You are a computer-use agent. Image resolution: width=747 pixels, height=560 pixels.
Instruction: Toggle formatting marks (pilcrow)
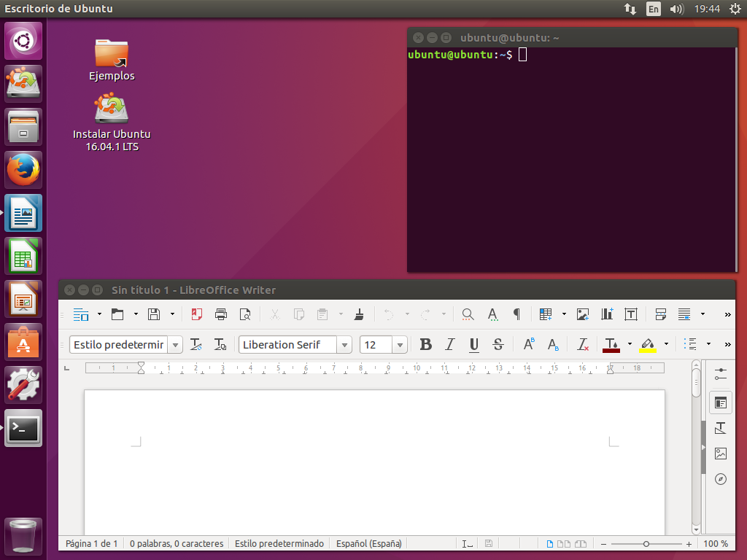516,314
